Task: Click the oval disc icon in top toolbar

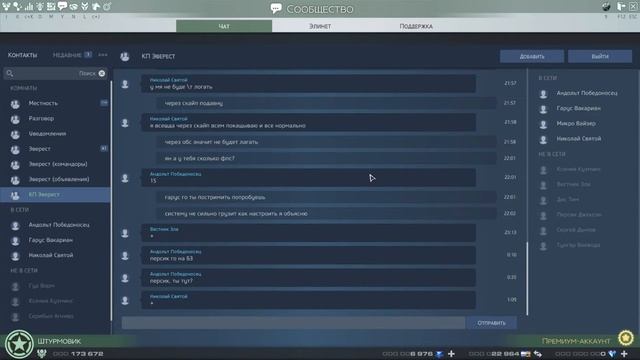Action: point(73,7)
